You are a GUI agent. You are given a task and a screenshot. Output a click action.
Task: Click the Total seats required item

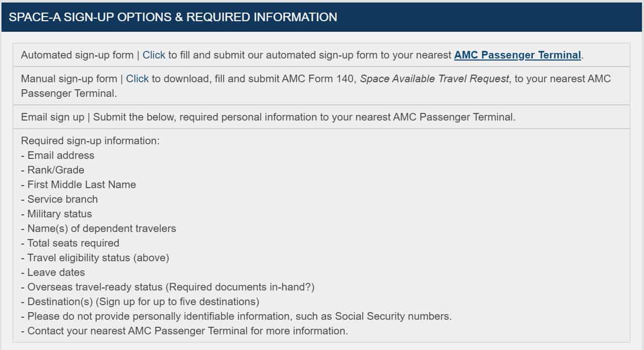click(70, 243)
